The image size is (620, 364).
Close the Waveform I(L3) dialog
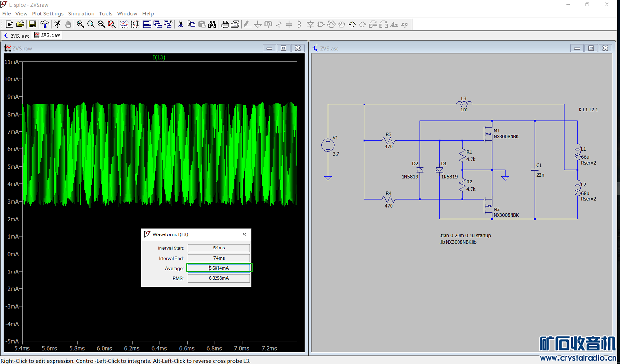244,234
